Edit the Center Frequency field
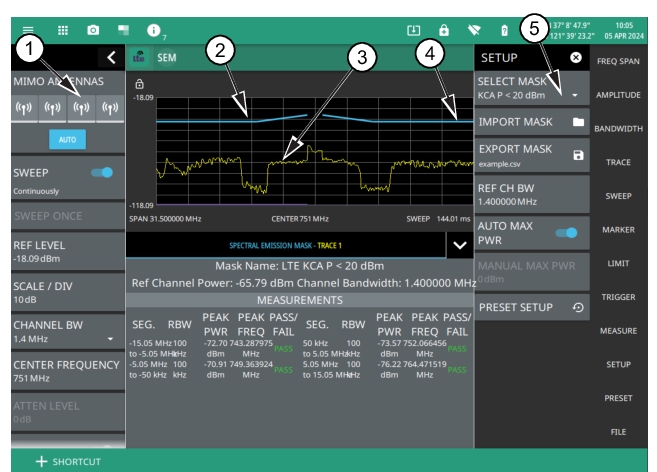657x472 pixels. [65, 372]
